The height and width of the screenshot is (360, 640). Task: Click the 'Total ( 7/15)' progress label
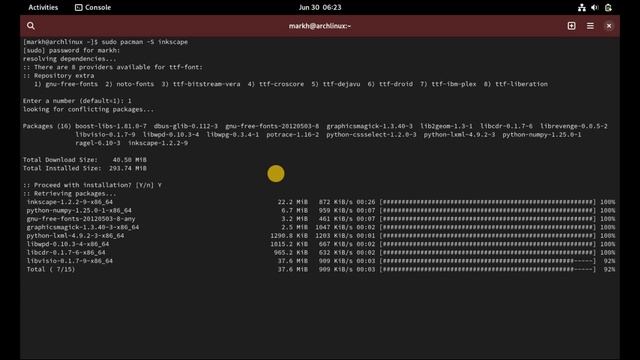(51, 269)
